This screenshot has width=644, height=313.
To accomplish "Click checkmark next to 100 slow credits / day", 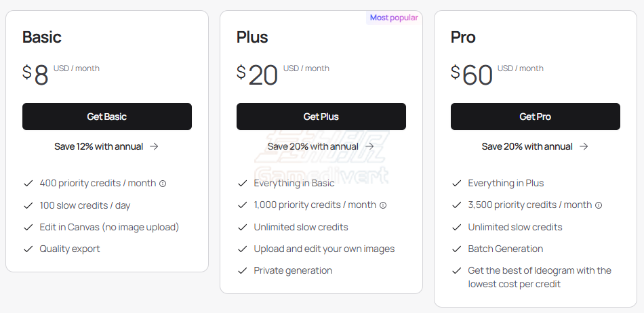I will 28,205.
